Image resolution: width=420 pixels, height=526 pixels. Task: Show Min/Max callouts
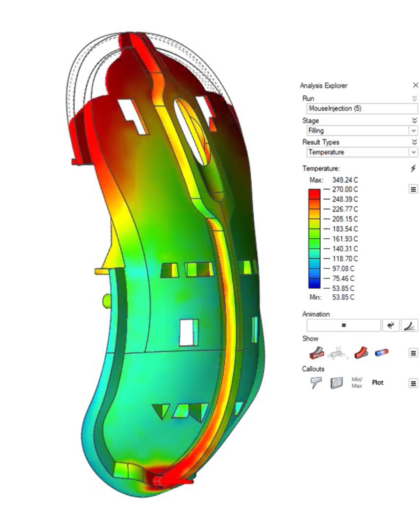[x=357, y=383]
